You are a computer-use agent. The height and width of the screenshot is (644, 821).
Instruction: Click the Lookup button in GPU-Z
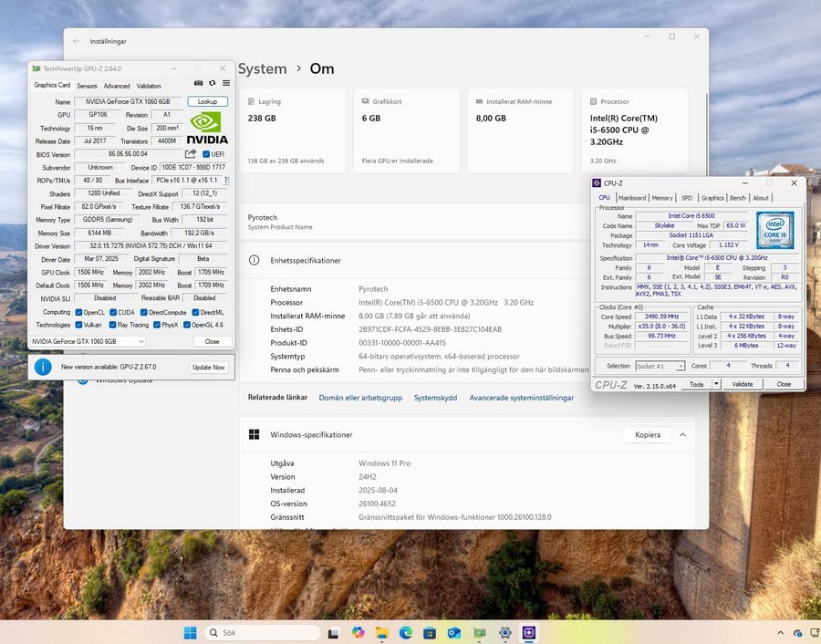[x=207, y=101]
